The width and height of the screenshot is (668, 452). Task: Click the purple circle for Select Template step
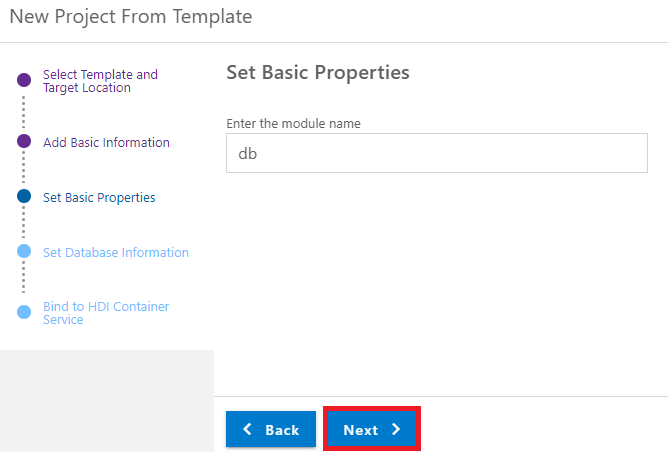(x=24, y=80)
